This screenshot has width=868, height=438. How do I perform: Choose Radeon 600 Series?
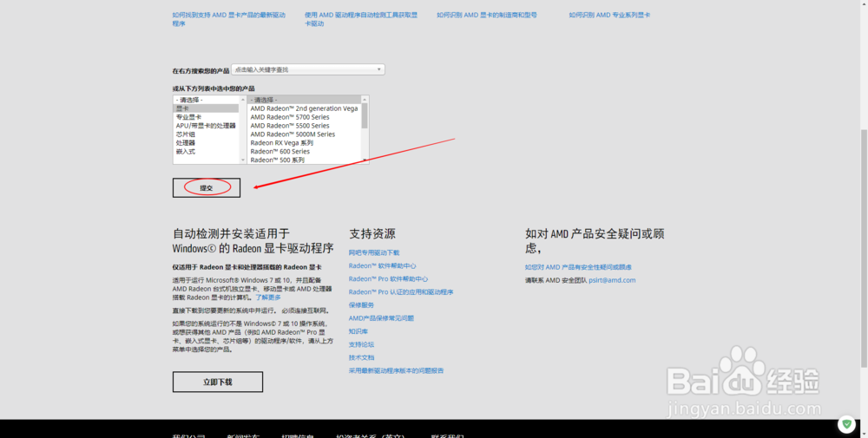305,152
